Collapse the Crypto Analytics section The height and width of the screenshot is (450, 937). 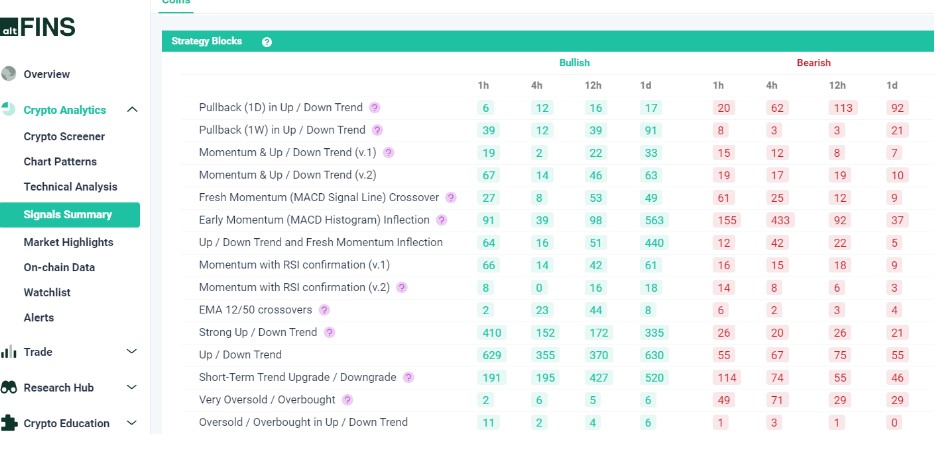click(x=132, y=110)
